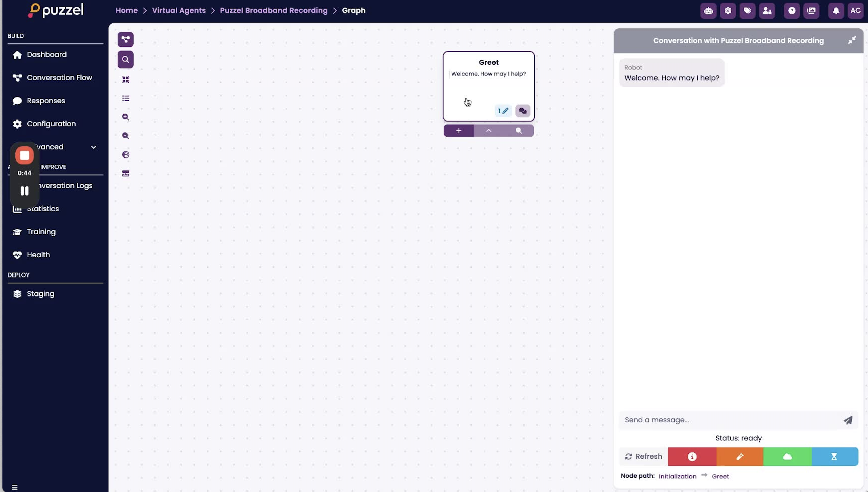Click the edit pencil badge on Greet node
Image resolution: width=868 pixels, height=492 pixels.
[503, 111]
